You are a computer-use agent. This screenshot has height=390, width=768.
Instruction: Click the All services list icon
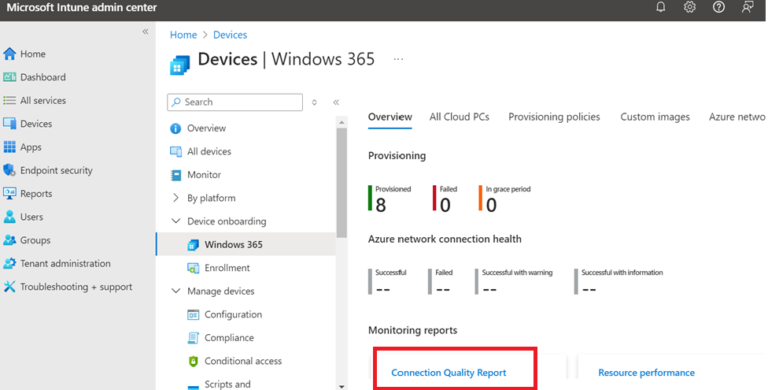coord(9,100)
